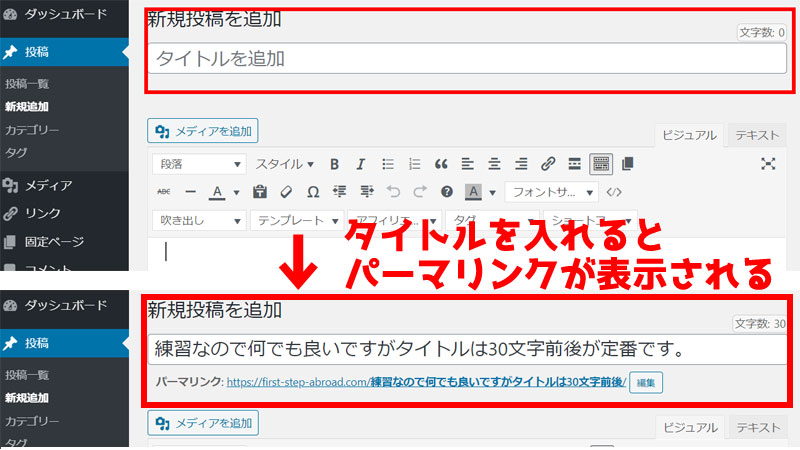Switch to the テキスト editor tab
The width and height of the screenshot is (800, 450).
click(x=757, y=136)
